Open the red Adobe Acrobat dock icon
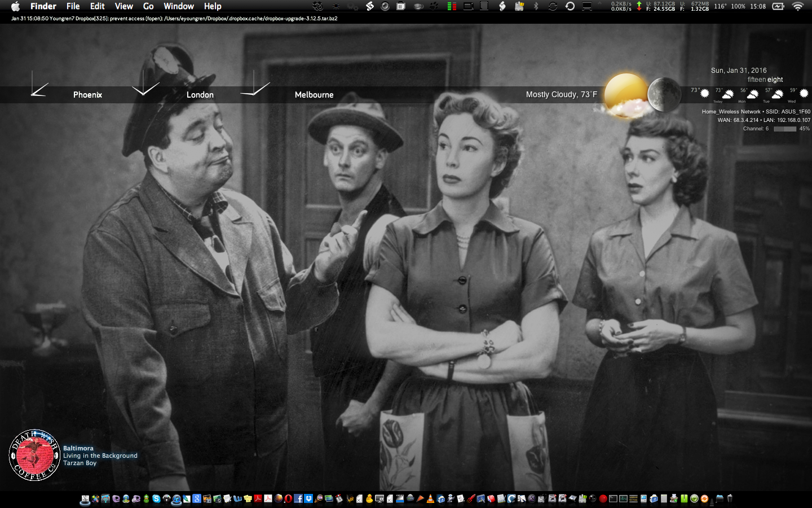 [x=258, y=499]
